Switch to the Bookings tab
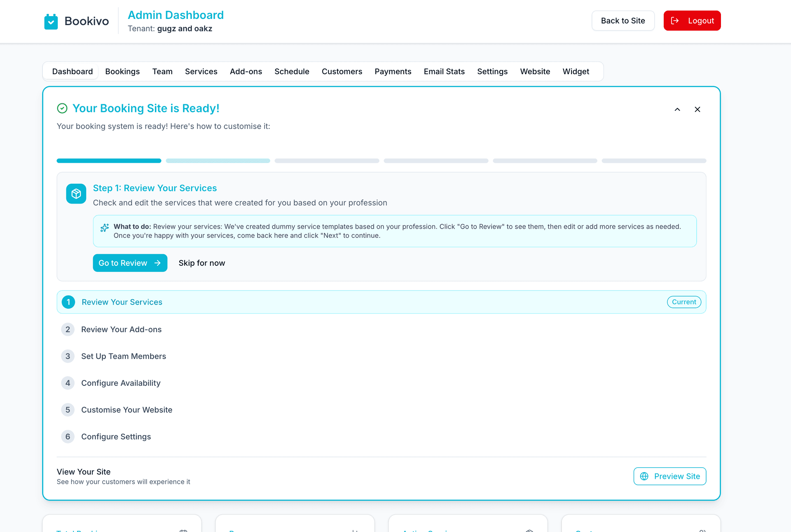The image size is (791, 532). tap(122, 71)
